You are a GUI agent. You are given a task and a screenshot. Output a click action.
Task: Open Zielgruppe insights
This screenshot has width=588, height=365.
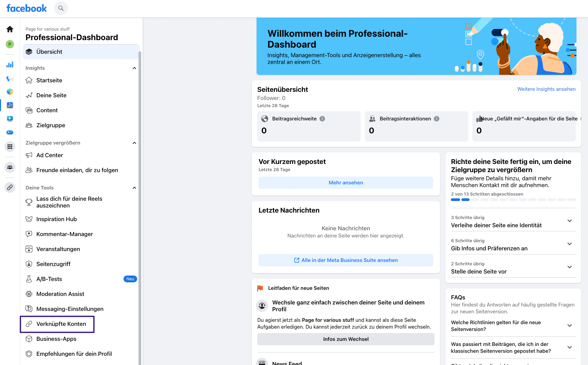[81, 125]
